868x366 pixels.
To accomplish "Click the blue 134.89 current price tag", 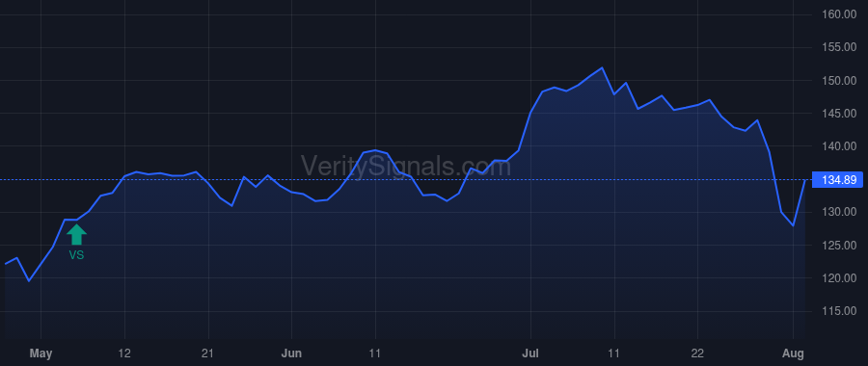I will [837, 180].
